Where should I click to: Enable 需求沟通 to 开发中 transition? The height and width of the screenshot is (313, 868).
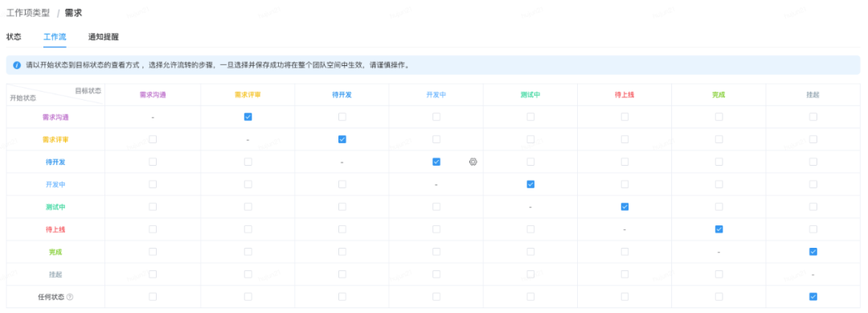coord(436,117)
